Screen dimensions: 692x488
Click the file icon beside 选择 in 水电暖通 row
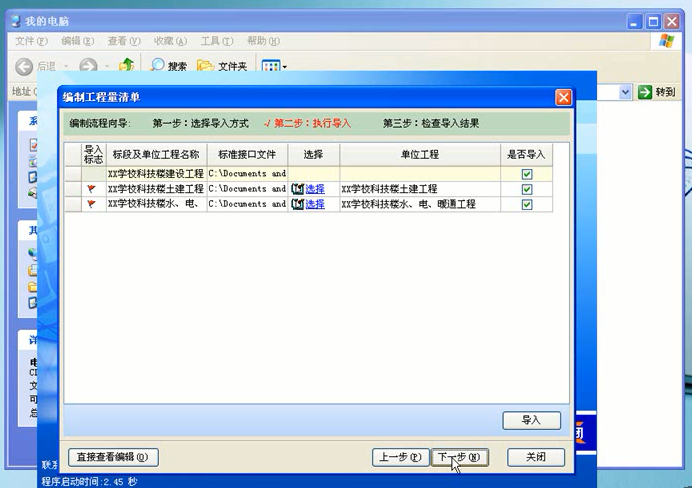tap(297, 204)
